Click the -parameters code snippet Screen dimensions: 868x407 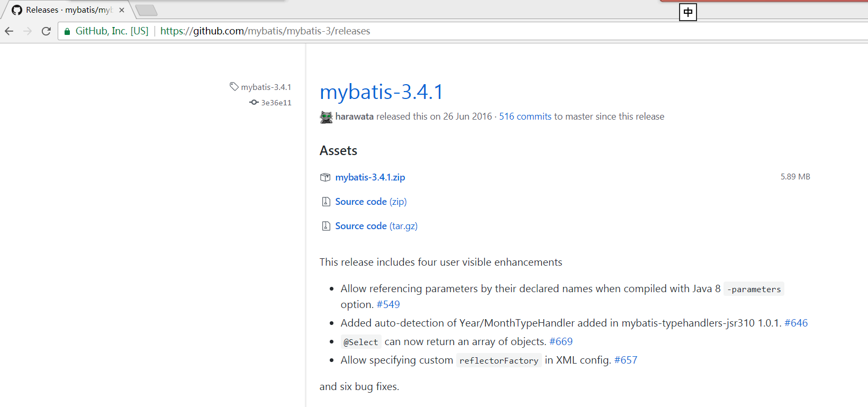[x=754, y=289]
